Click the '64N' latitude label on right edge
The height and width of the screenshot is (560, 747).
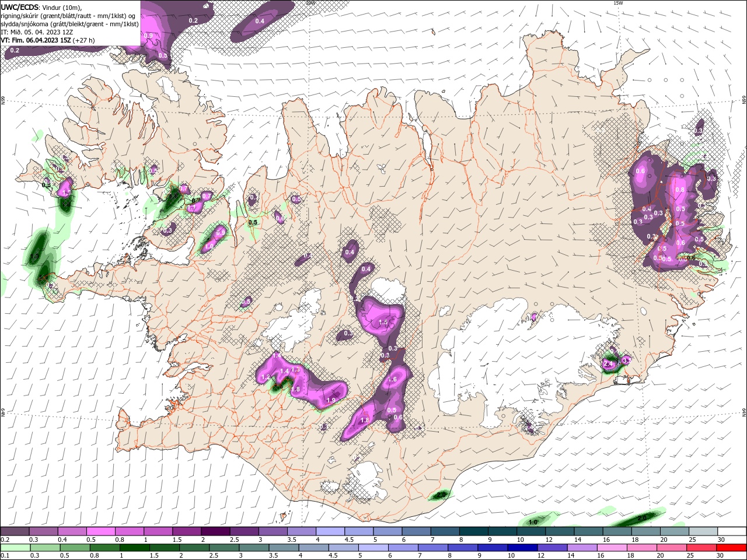[x=744, y=412]
